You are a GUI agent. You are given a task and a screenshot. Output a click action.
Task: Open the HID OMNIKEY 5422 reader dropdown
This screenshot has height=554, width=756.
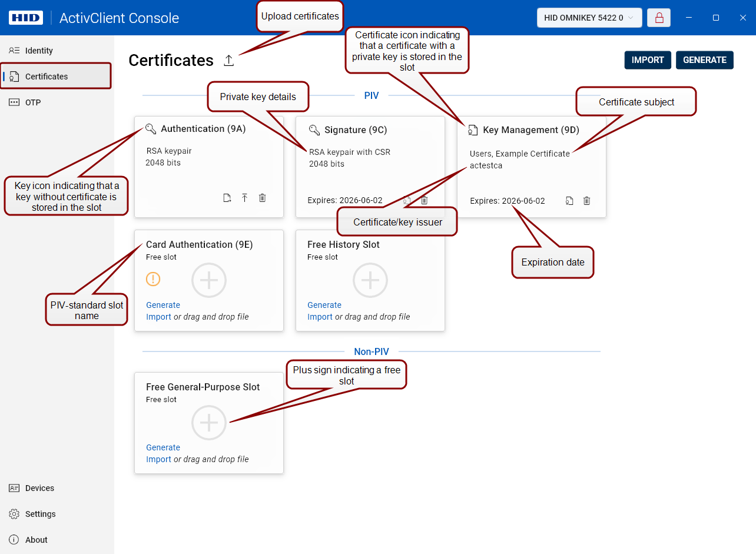589,18
